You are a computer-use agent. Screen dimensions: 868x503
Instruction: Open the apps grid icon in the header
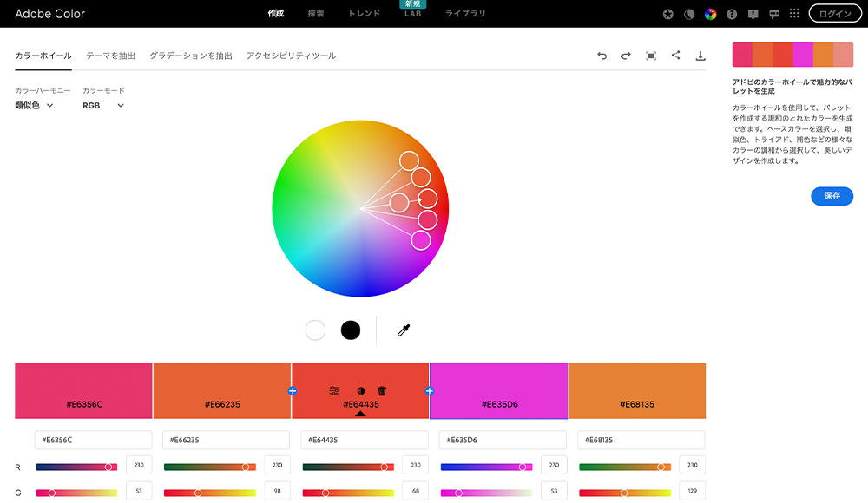coord(793,13)
